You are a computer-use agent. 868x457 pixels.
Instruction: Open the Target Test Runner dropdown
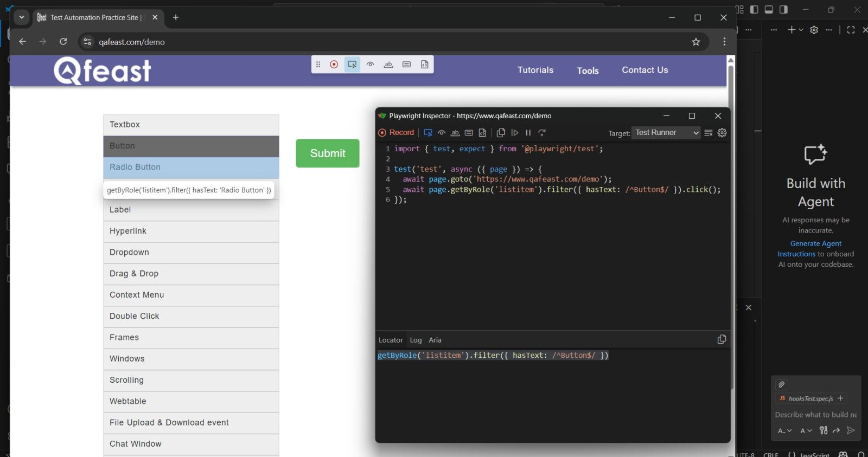(666, 133)
